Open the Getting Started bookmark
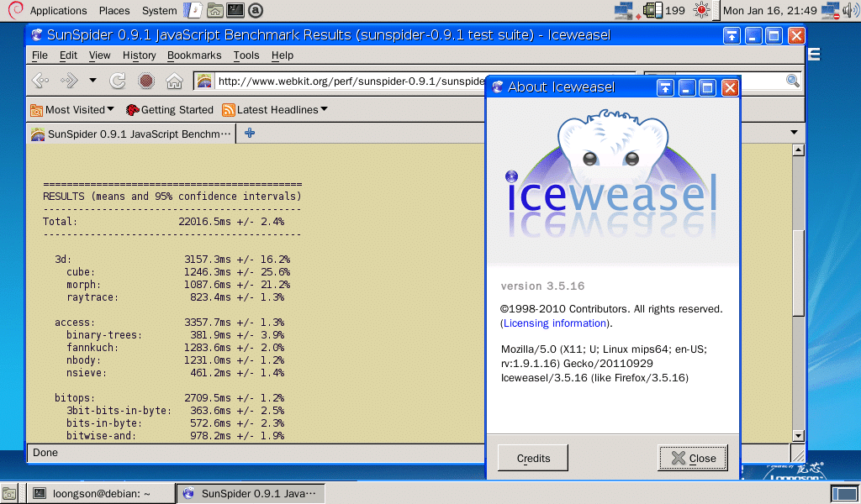This screenshot has width=861, height=504. (x=169, y=109)
